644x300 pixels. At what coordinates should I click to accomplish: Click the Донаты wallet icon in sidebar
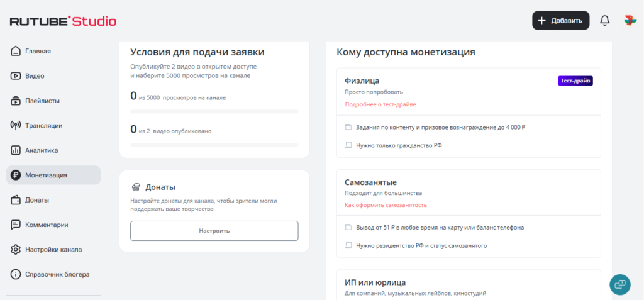coord(16,200)
